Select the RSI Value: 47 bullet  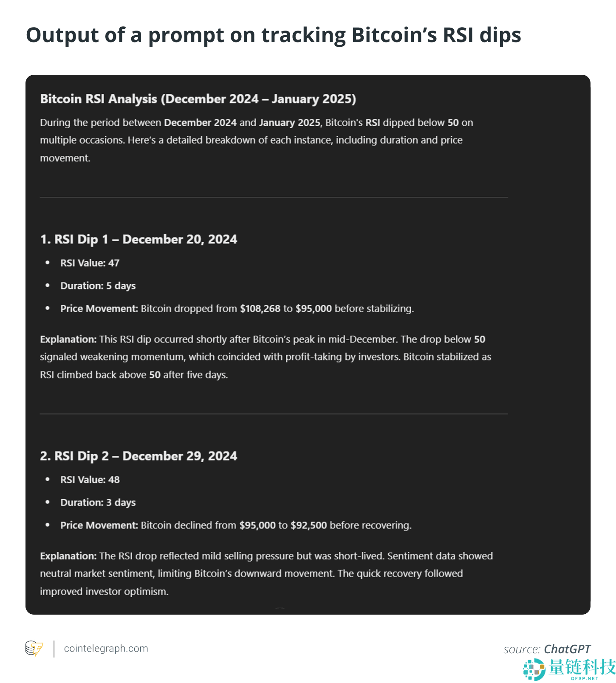90,263
